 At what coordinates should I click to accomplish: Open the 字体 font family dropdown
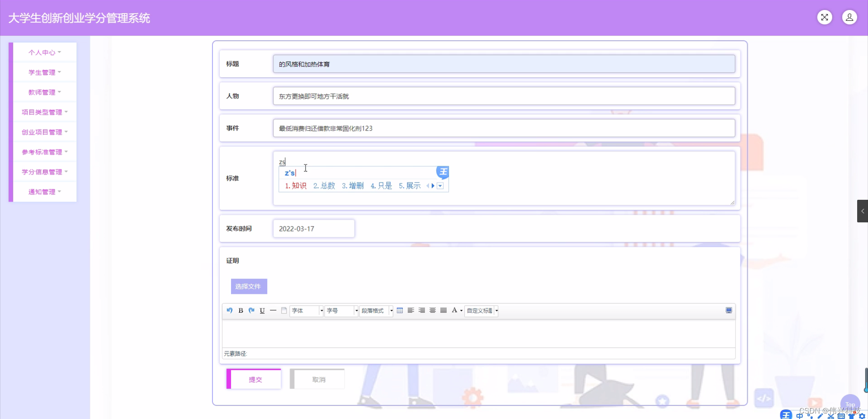(x=307, y=311)
